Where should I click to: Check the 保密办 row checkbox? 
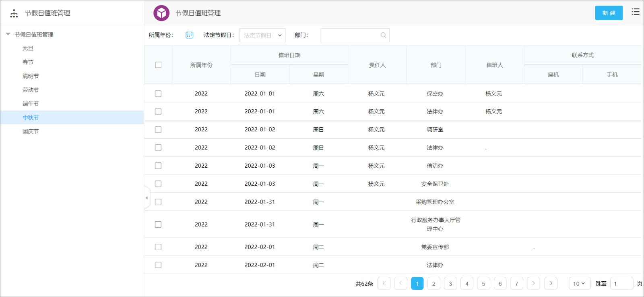click(158, 93)
